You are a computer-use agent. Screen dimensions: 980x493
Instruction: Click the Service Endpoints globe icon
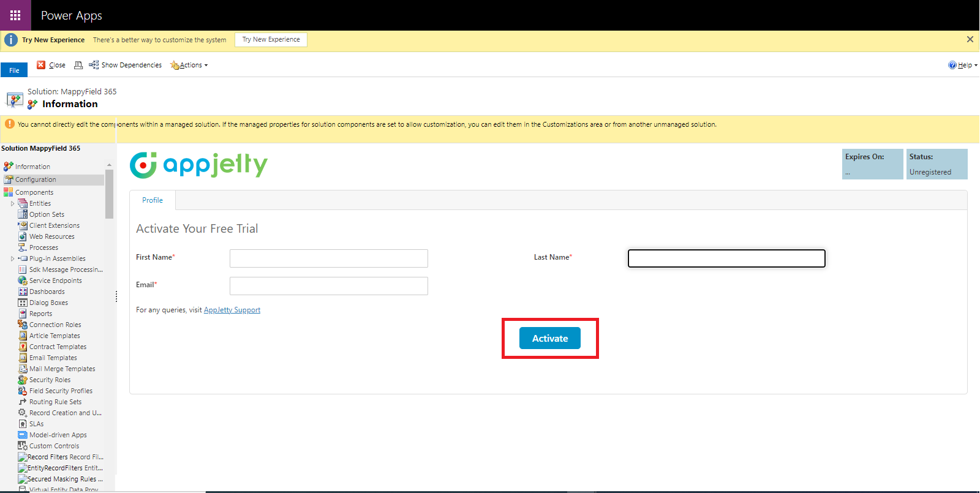23,280
